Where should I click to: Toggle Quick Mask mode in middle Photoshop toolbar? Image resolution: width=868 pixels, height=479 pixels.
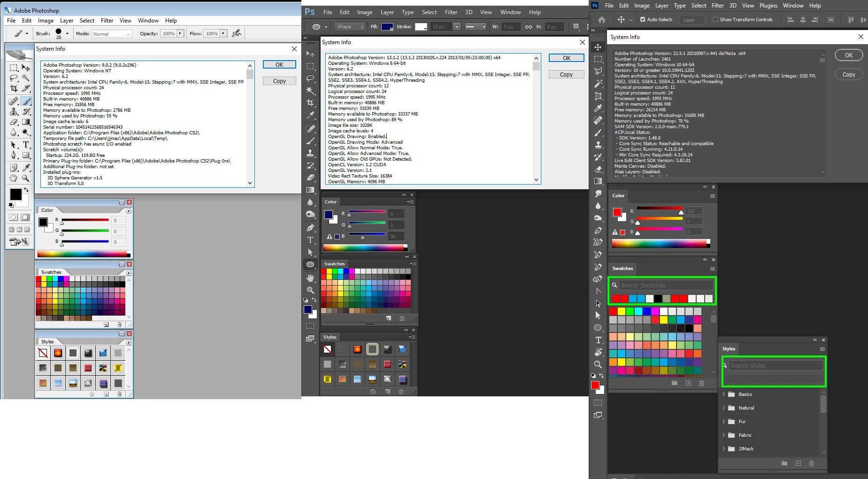pyautogui.click(x=310, y=325)
